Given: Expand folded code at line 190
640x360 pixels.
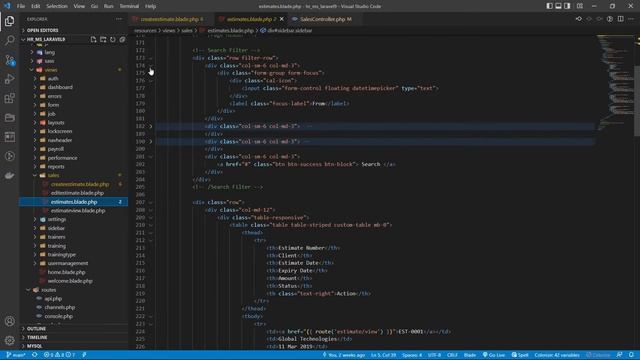Looking at the screenshot, I should pos(151,142).
